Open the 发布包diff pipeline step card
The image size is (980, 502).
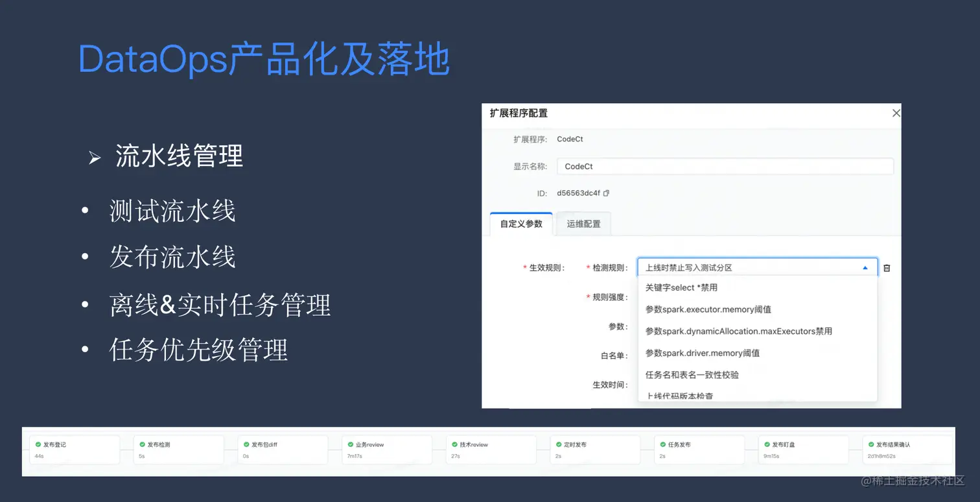point(283,449)
